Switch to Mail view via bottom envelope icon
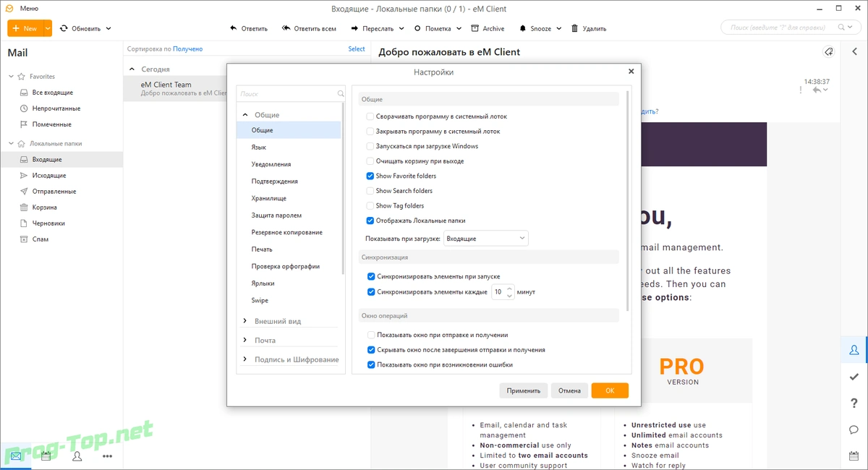 16,456
